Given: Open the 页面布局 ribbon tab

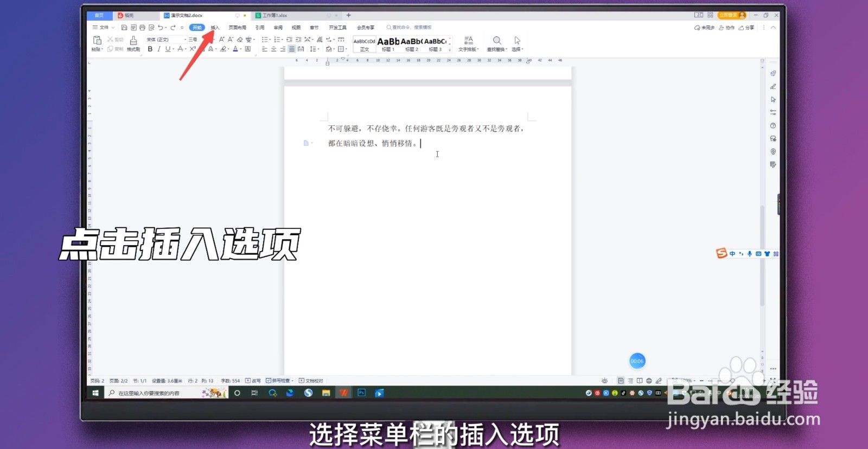Looking at the screenshot, I should pos(238,28).
